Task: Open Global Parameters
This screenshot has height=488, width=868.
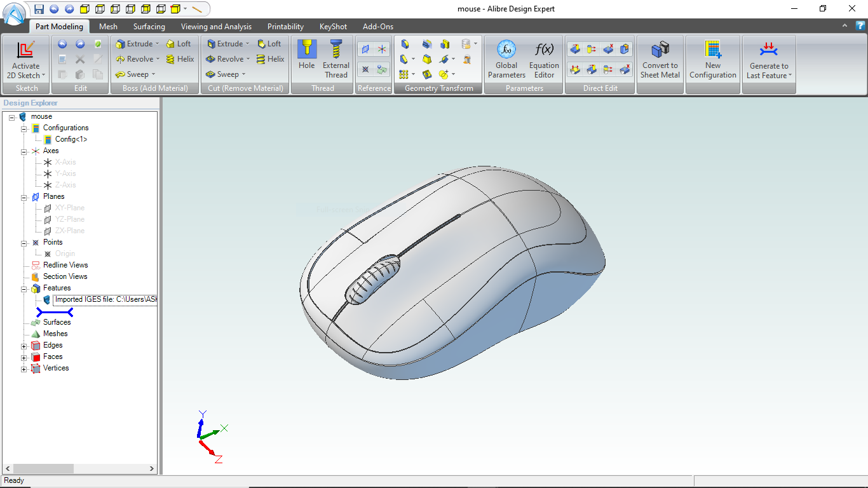Action: click(506, 60)
